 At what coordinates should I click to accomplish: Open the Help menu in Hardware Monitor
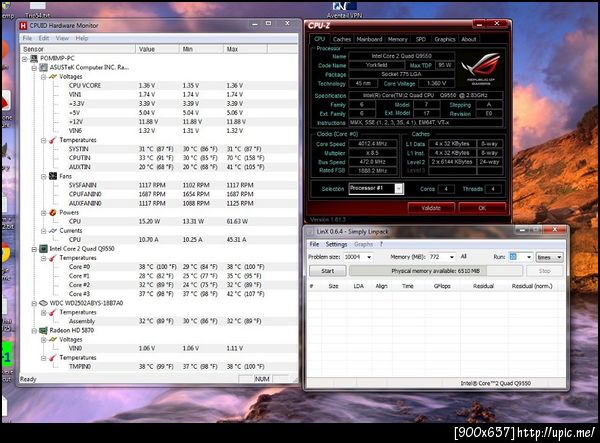coord(82,38)
